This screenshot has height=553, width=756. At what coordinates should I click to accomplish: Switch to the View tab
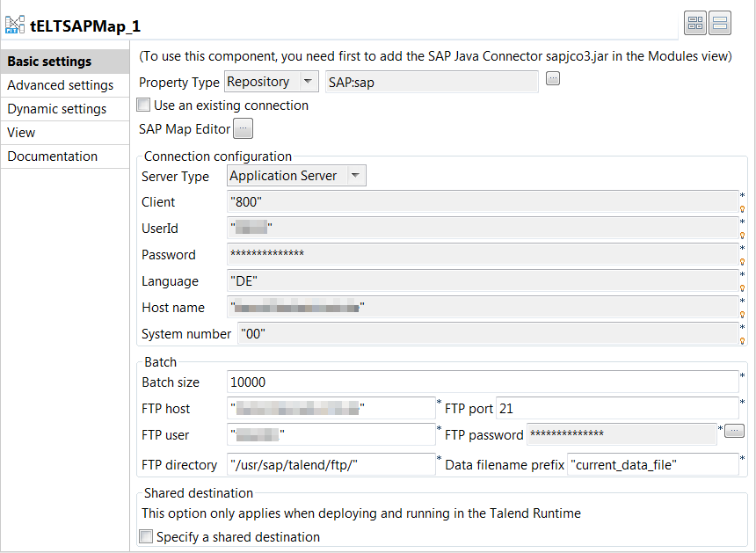point(65,133)
